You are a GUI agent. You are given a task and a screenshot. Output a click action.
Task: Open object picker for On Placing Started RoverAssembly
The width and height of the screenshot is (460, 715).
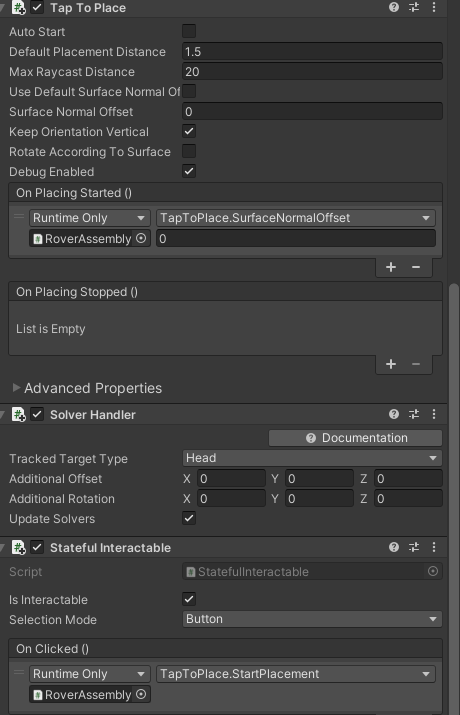(141, 238)
